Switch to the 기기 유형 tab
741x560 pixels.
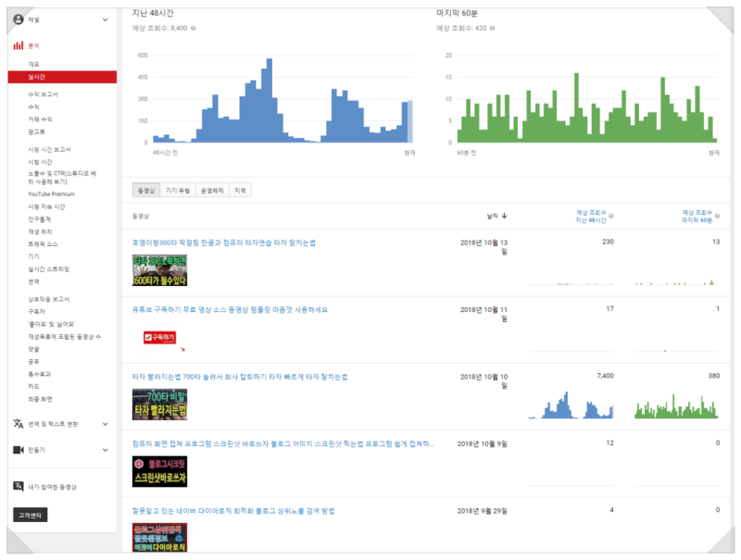178,191
